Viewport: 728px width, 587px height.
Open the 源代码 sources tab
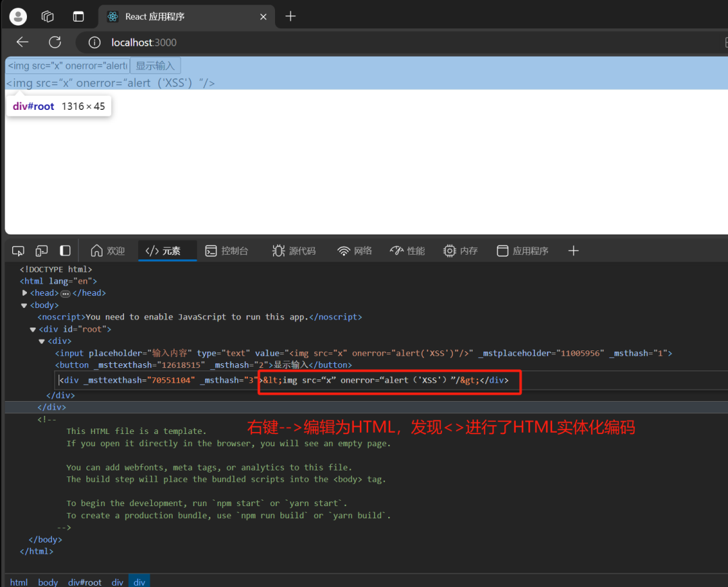coord(295,251)
